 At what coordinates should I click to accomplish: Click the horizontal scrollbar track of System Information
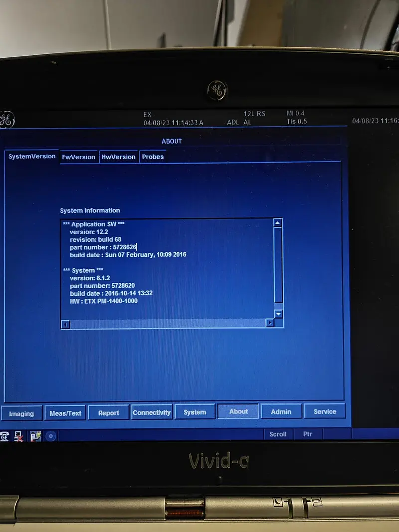[x=168, y=324]
